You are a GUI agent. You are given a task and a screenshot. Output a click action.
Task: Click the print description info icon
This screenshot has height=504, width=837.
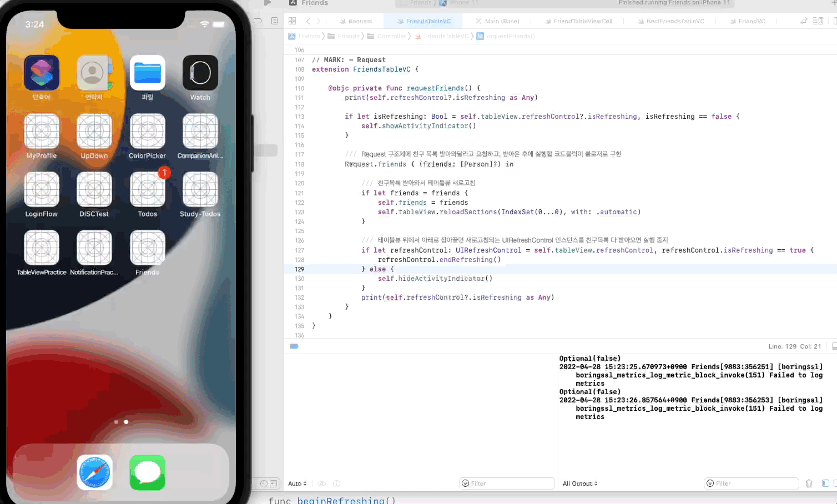point(336,483)
